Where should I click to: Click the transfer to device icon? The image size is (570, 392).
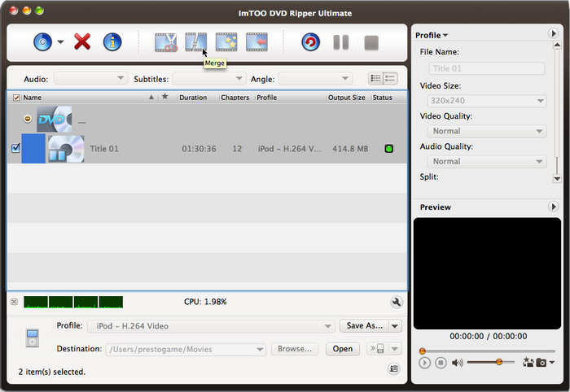(377, 349)
